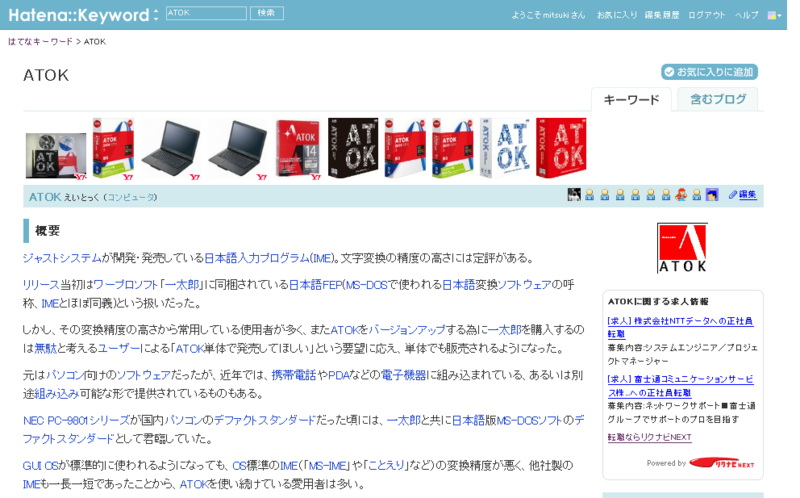800x498 pixels.
Task: Click the 日本語FEP link
Action: [315, 285]
